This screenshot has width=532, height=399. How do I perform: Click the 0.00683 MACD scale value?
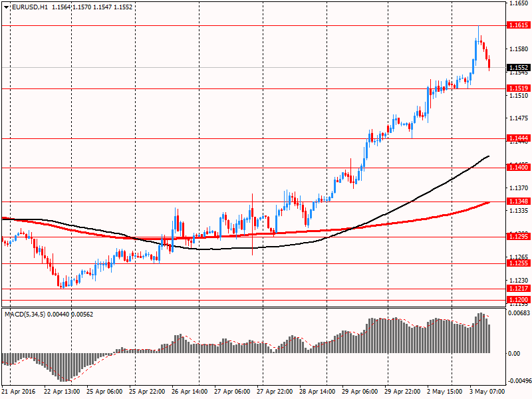coord(519,313)
